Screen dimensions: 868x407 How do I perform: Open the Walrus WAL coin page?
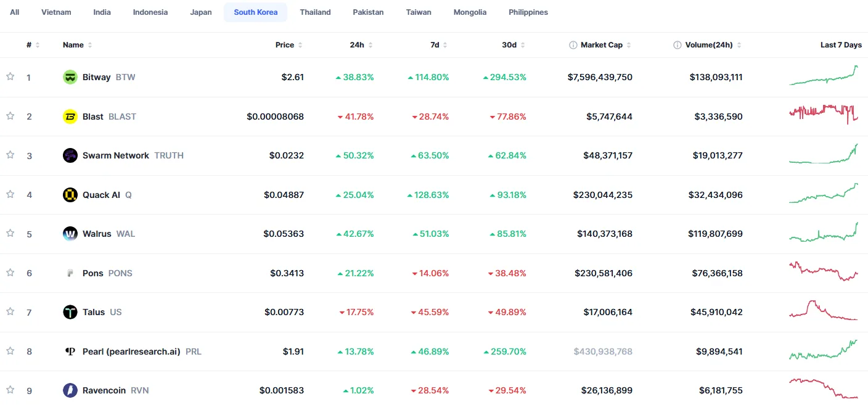click(x=99, y=234)
